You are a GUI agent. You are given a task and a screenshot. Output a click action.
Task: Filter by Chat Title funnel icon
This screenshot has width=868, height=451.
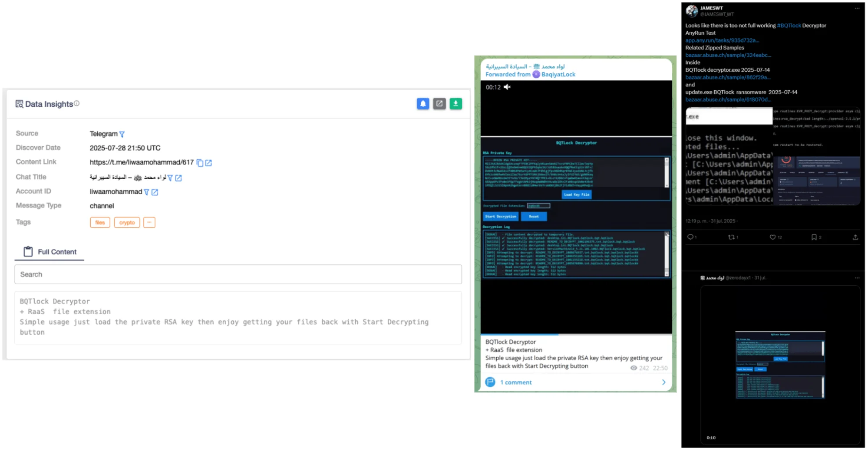170,178
